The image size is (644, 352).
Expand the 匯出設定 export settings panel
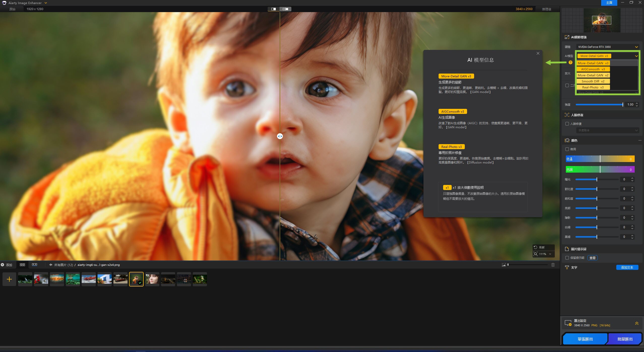(636, 323)
